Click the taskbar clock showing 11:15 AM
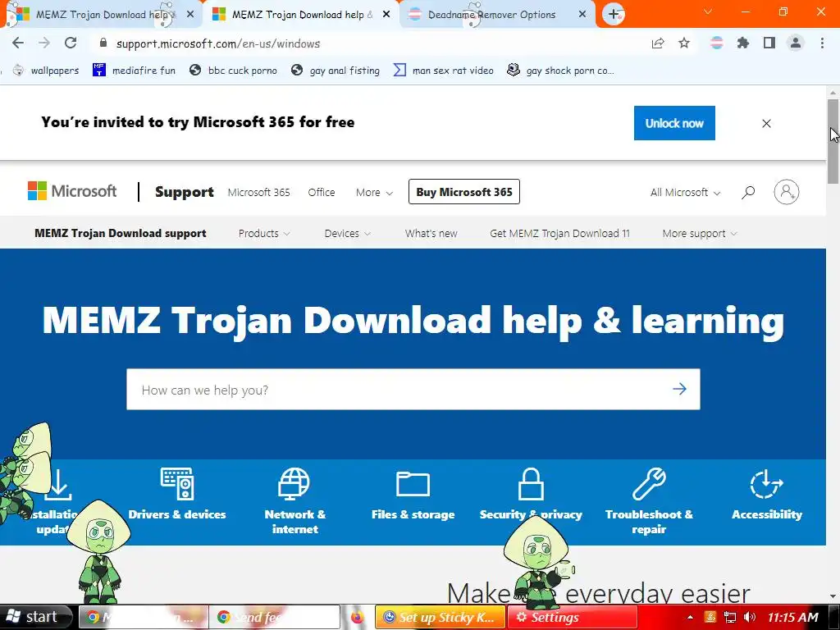The width and height of the screenshot is (840, 630). (793, 617)
